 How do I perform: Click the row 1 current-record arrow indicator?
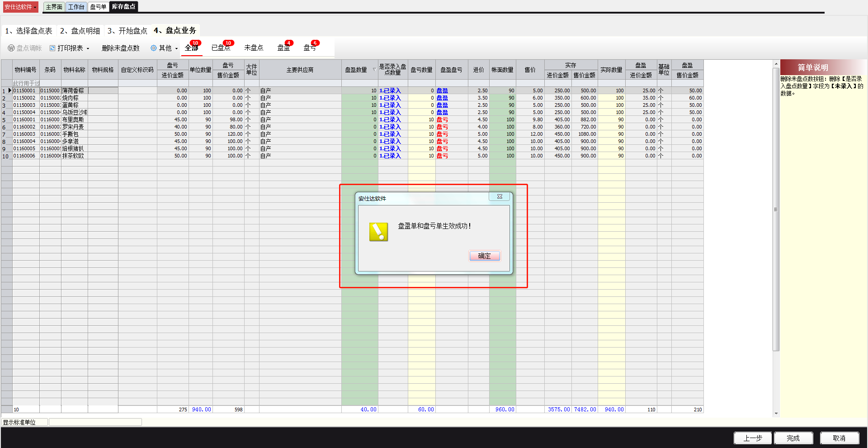click(9, 91)
